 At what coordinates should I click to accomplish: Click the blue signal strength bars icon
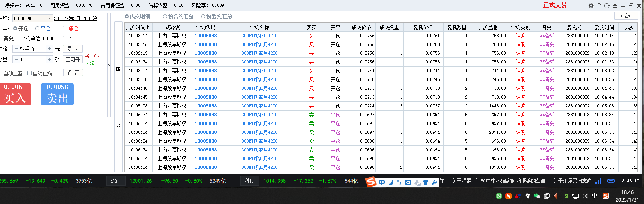[x=598, y=181]
